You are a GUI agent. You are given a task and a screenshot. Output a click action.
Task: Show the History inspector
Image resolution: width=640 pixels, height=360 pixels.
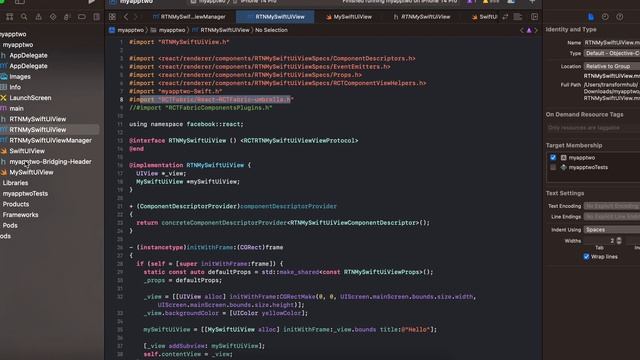(x=605, y=17)
